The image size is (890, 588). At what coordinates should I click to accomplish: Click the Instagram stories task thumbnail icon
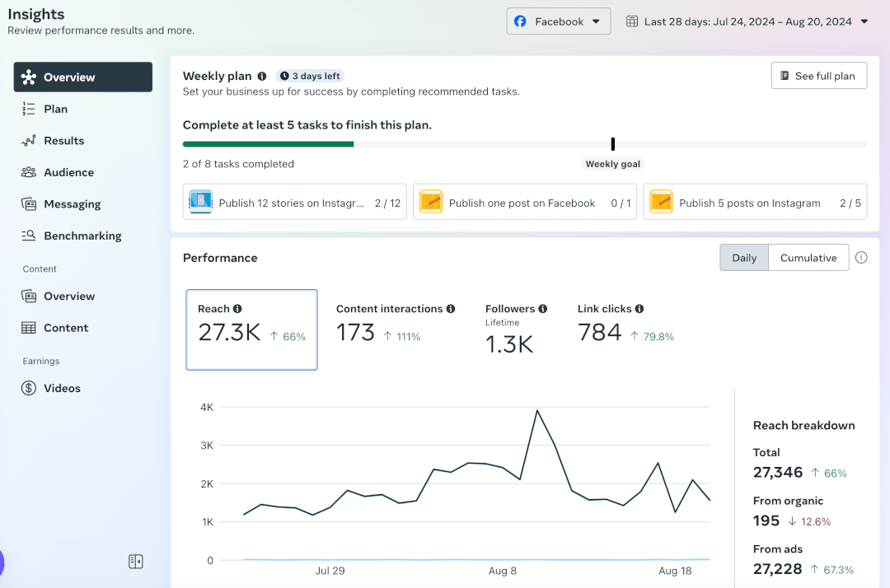click(200, 202)
